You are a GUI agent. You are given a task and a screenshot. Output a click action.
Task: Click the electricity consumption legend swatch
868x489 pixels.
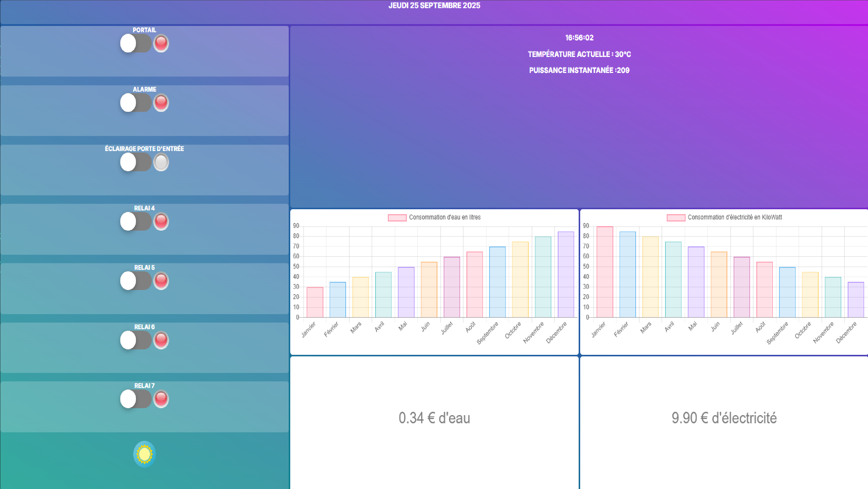point(676,218)
